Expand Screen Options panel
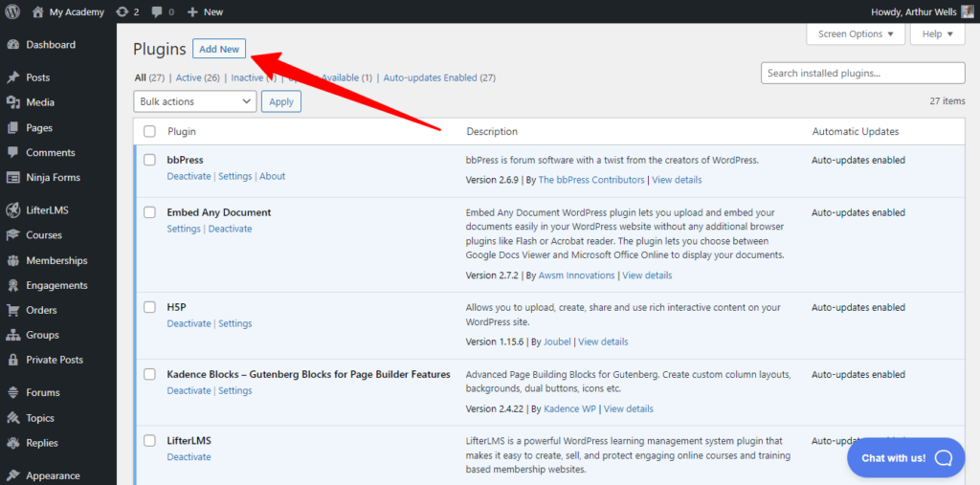Screen dimensions: 980x485 (x=856, y=33)
